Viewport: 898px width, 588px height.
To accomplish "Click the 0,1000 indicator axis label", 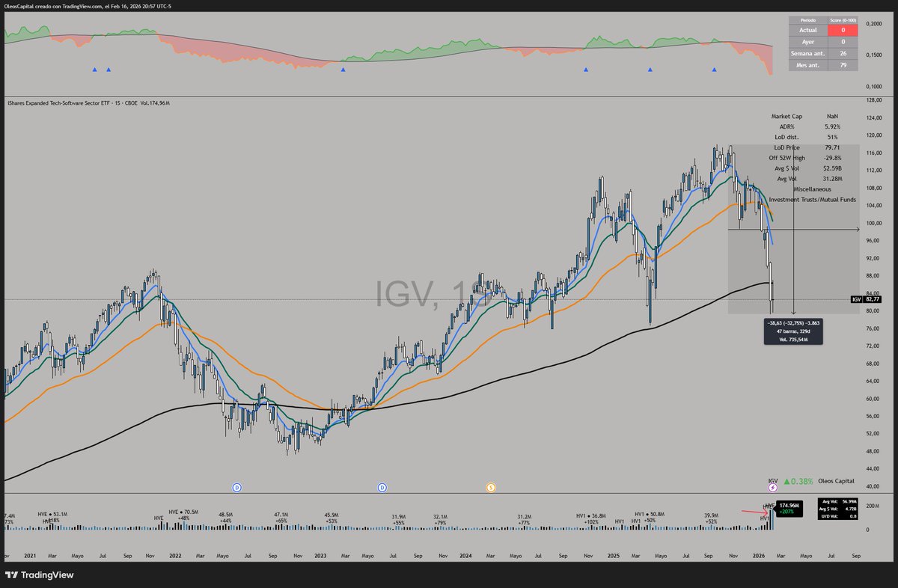I will point(873,87).
